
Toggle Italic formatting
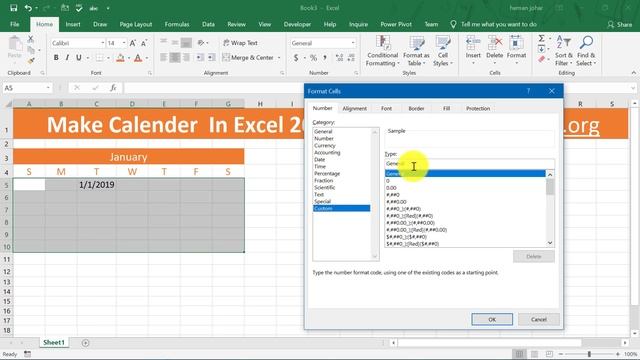coord(67,58)
